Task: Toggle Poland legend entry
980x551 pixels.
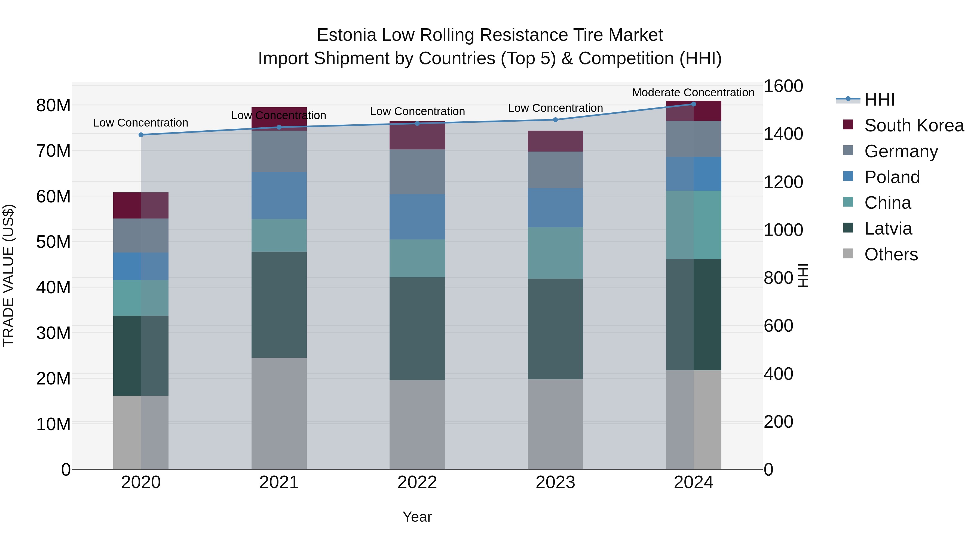Action: [x=881, y=177]
